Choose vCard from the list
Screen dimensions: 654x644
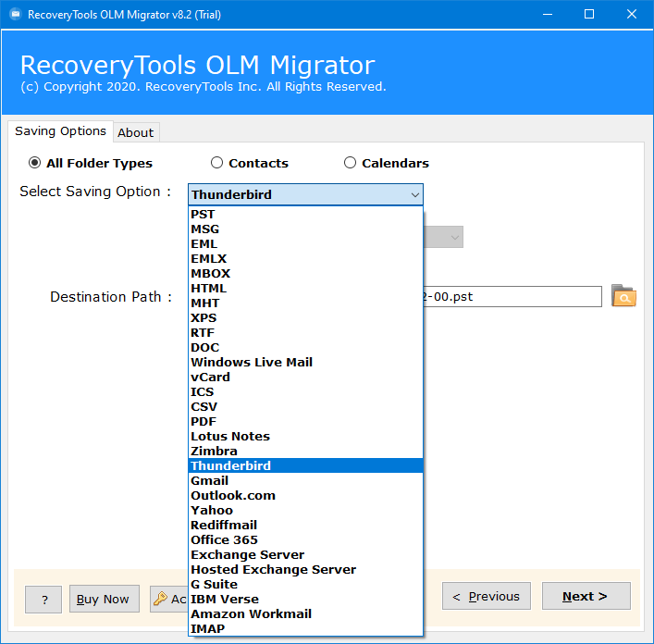pyautogui.click(x=305, y=378)
